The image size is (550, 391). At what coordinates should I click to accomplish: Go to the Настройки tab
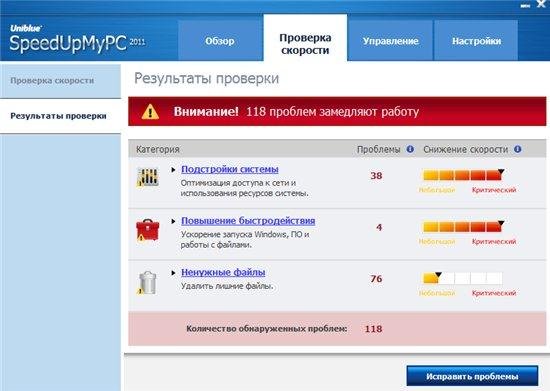[x=476, y=41]
